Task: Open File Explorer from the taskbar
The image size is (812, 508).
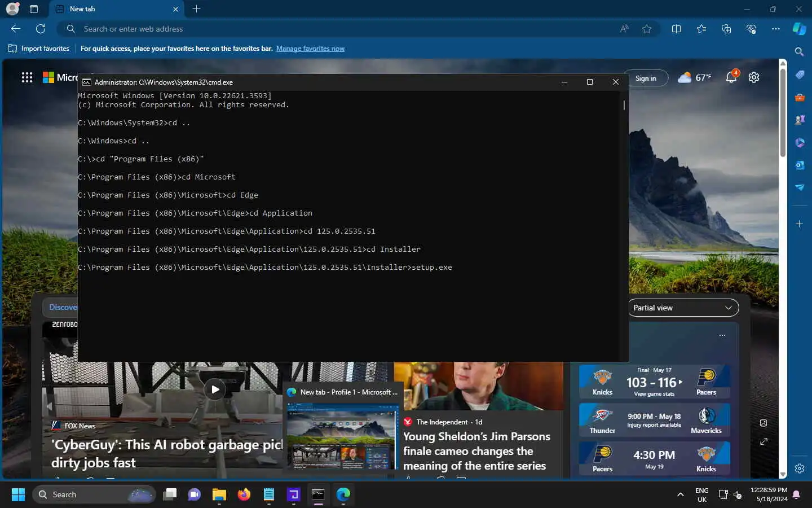Action: tap(219, 494)
